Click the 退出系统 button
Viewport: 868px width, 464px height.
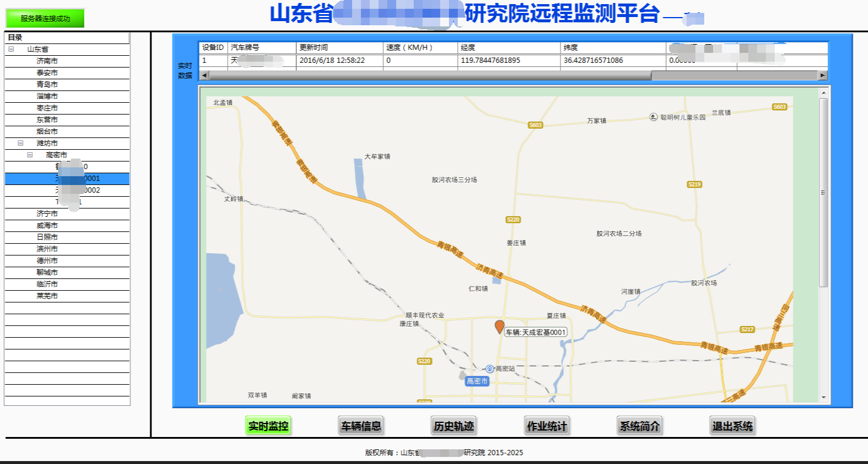[732, 426]
